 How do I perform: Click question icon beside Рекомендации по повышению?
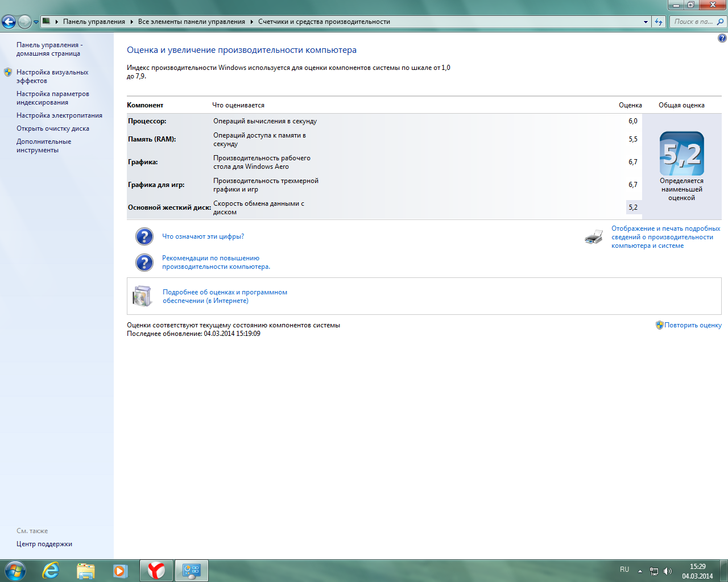[x=144, y=263]
